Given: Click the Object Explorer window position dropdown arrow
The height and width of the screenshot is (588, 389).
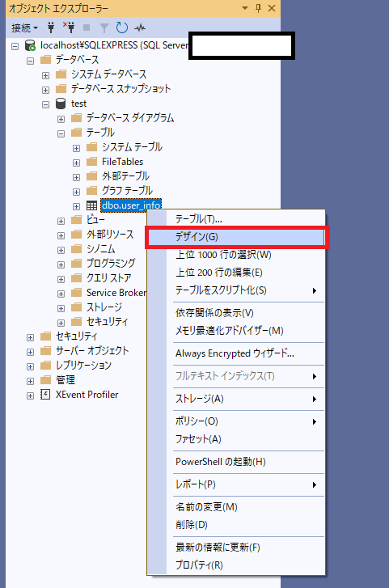Looking at the screenshot, I should (245, 8).
